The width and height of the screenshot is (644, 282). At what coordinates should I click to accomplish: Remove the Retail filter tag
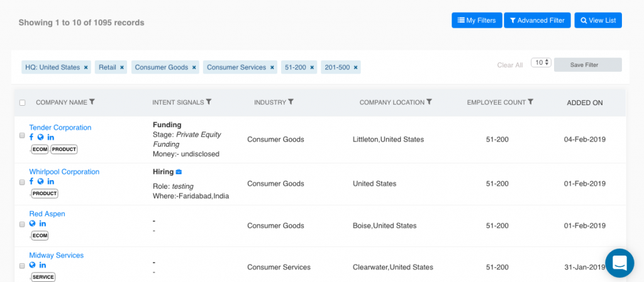pos(122,67)
